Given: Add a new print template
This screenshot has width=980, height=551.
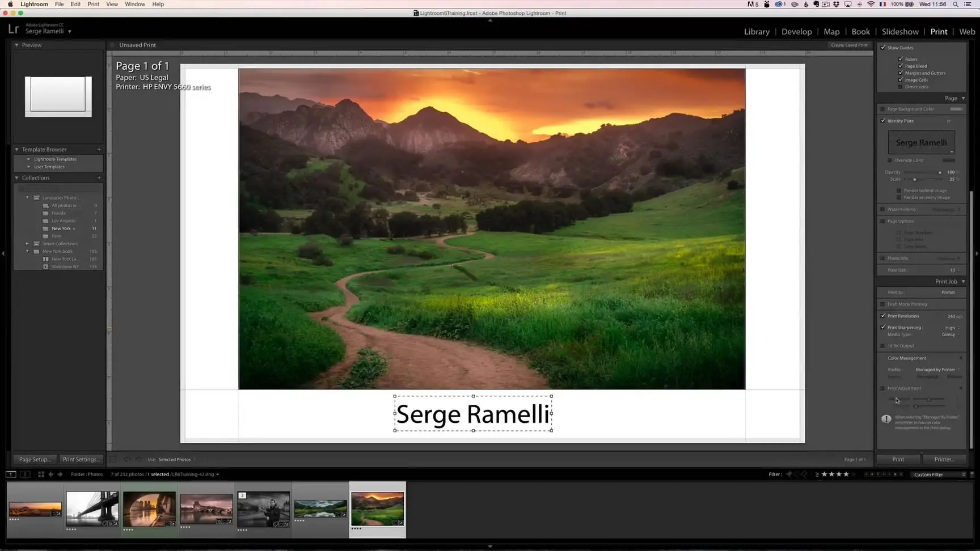Looking at the screenshot, I should click(99, 150).
